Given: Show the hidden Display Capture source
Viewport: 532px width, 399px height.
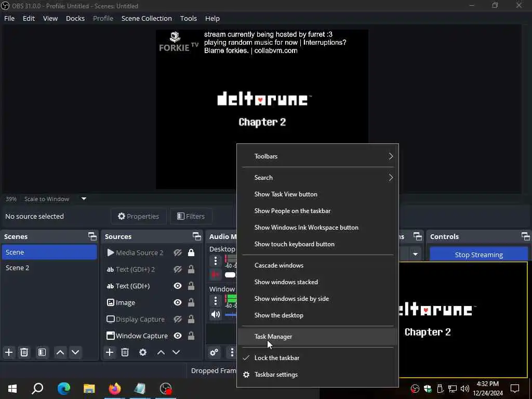Looking at the screenshot, I should (178, 320).
